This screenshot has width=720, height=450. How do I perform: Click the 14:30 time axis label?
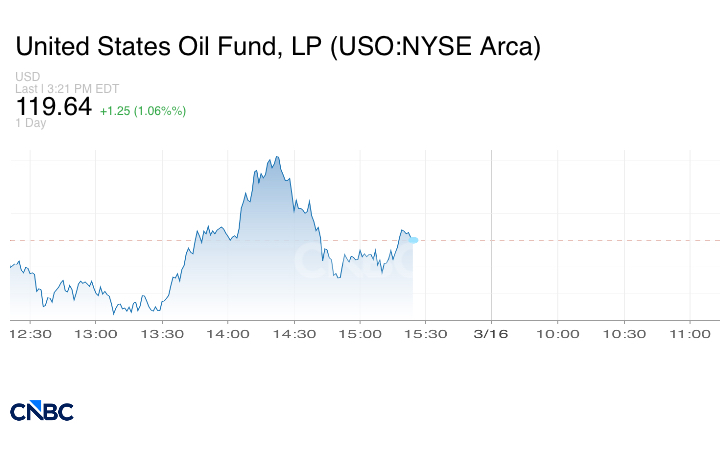click(295, 333)
